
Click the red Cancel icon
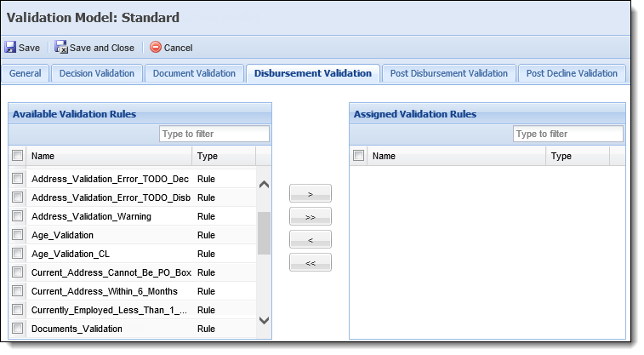pos(156,48)
